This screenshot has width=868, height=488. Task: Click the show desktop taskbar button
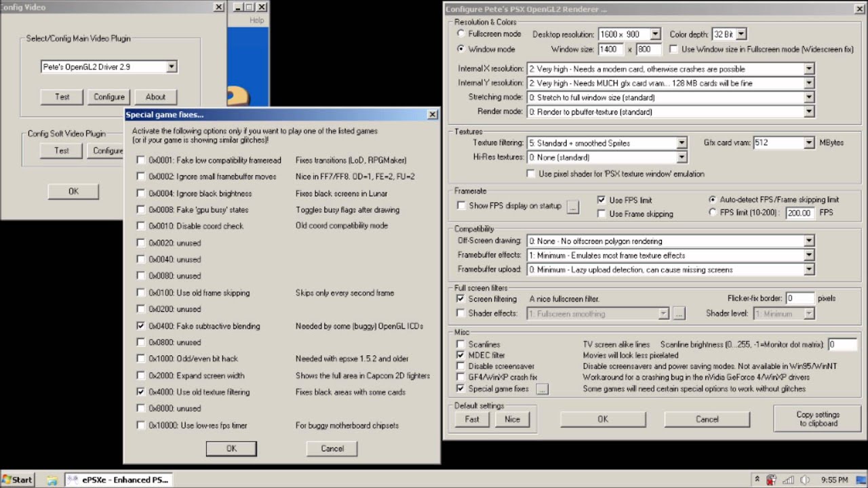tap(863, 480)
